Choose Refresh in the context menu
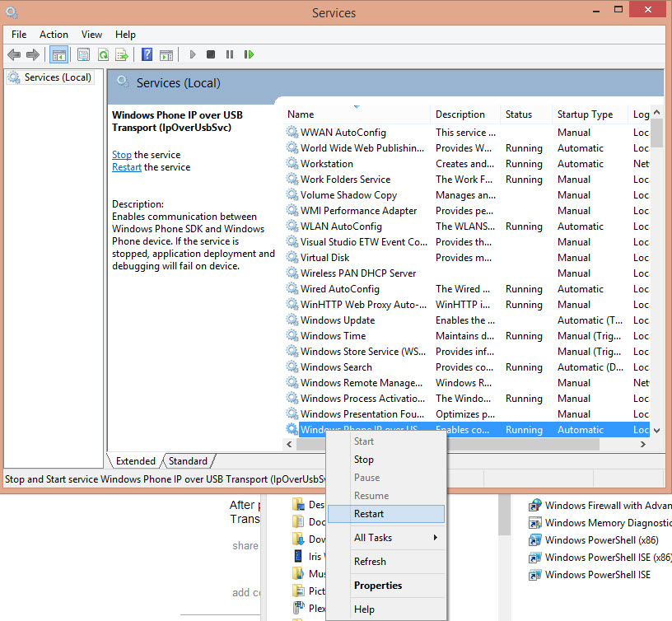 point(386,562)
